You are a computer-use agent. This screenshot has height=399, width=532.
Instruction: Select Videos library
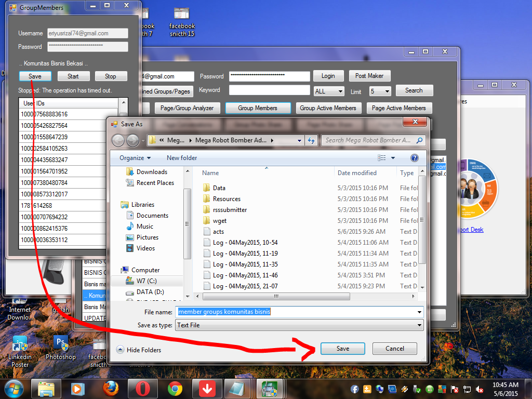(x=141, y=248)
